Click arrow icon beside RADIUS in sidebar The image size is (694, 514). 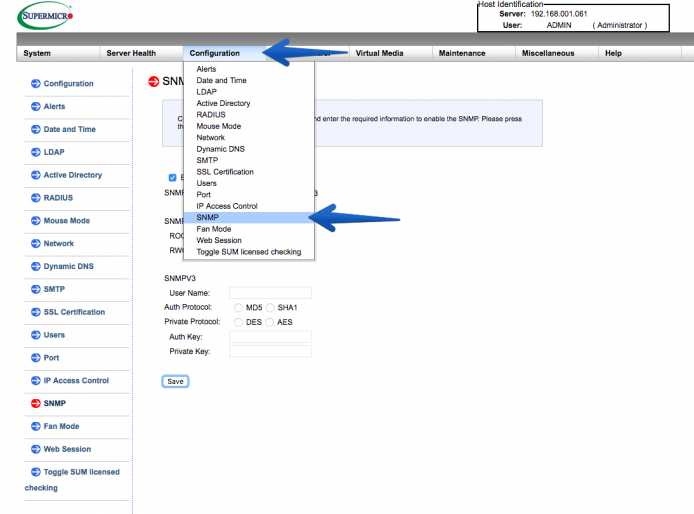tap(36, 197)
